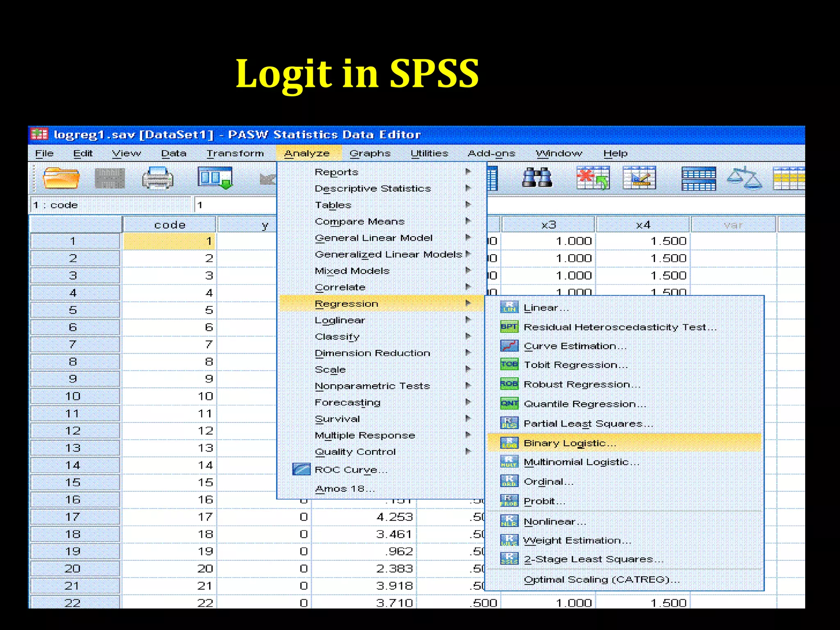Click the Open file folder icon
840x630 pixels.
pyautogui.click(x=61, y=178)
